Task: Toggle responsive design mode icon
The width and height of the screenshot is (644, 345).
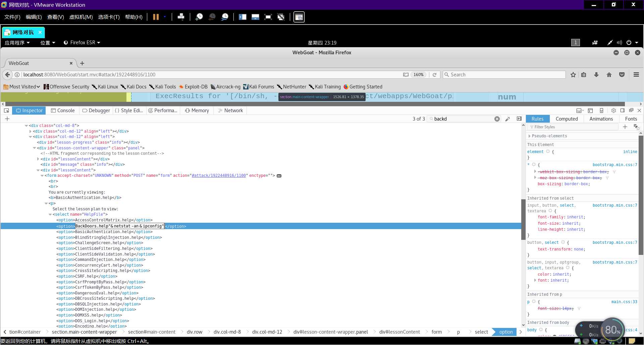Action: (601, 111)
